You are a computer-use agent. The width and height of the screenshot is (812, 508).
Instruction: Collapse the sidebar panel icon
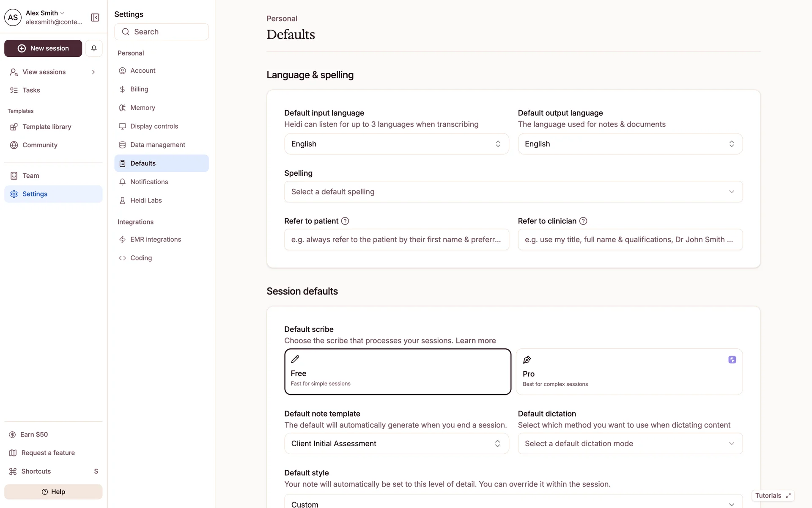pyautogui.click(x=95, y=17)
